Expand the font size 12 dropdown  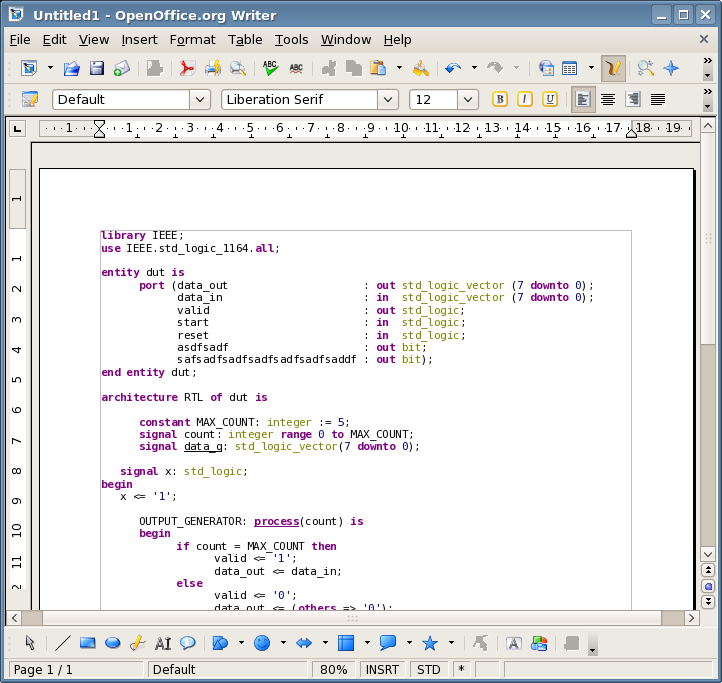click(468, 99)
